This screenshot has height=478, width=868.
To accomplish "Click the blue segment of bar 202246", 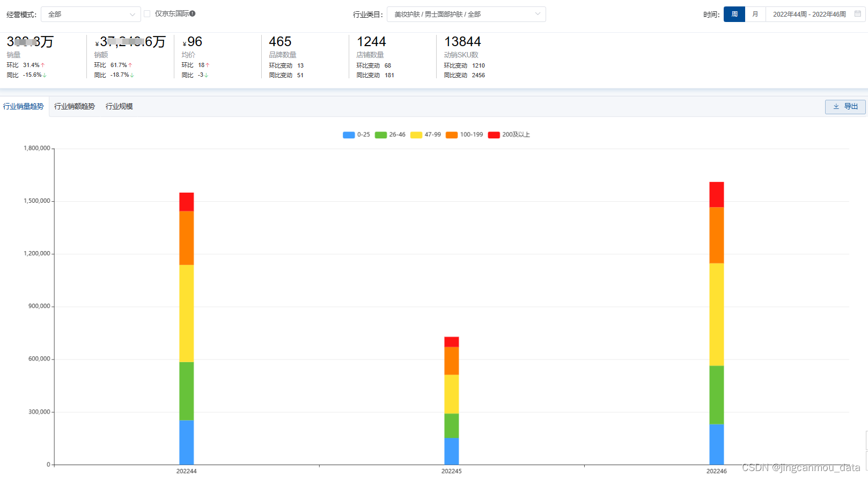I will click(x=717, y=444).
